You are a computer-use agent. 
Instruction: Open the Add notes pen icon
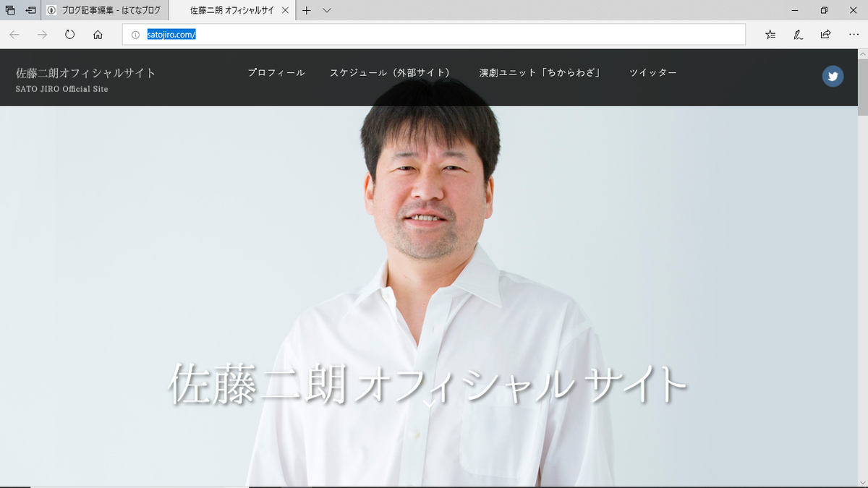(798, 34)
